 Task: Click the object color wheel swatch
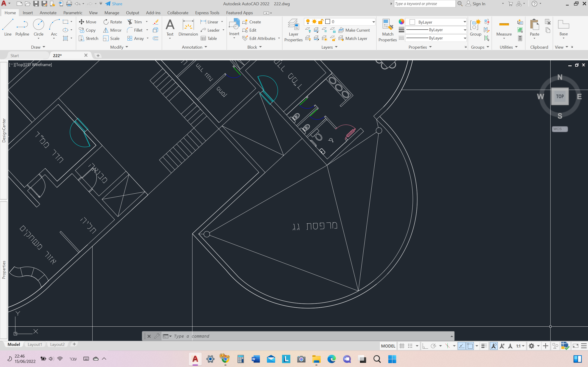coord(401,22)
